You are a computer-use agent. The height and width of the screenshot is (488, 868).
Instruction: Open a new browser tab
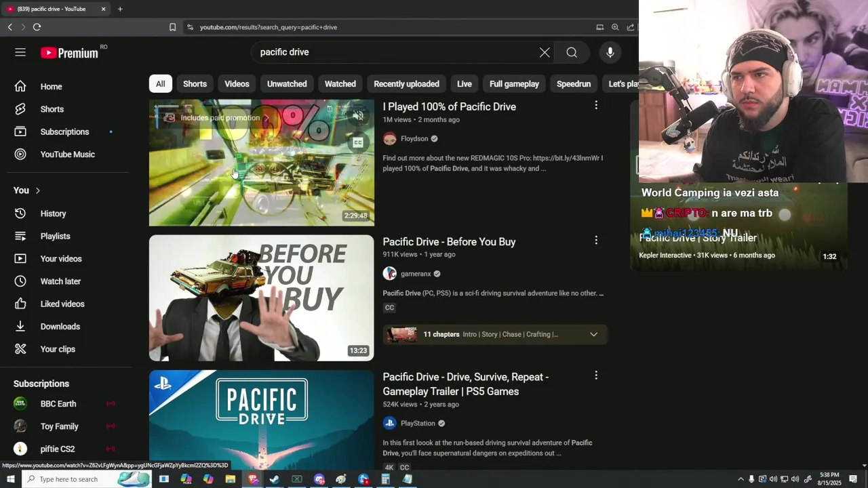click(120, 9)
